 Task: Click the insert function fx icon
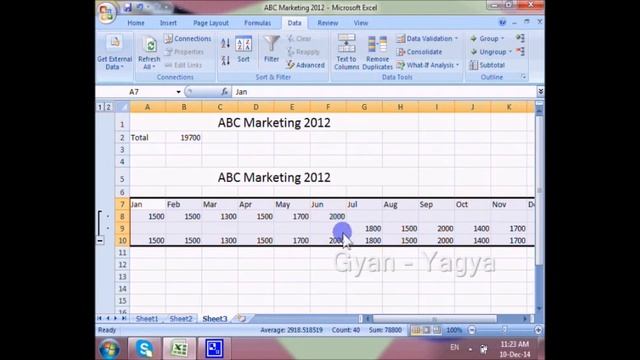tap(224, 92)
